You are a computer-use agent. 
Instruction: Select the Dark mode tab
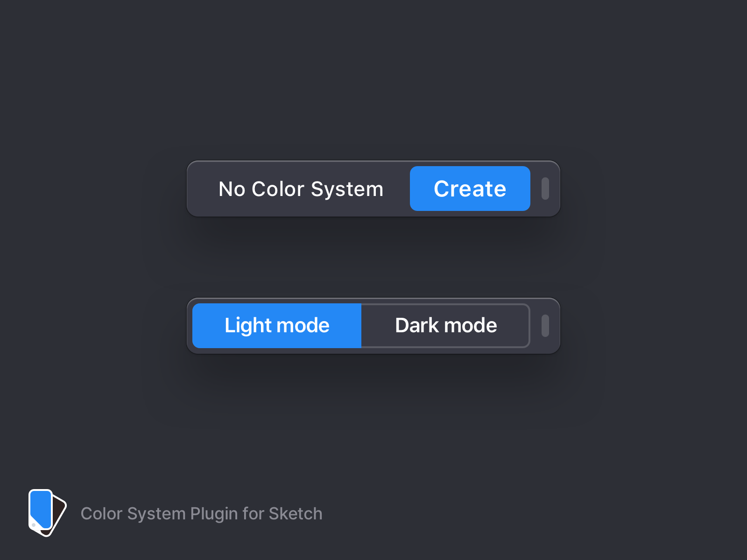(x=445, y=326)
